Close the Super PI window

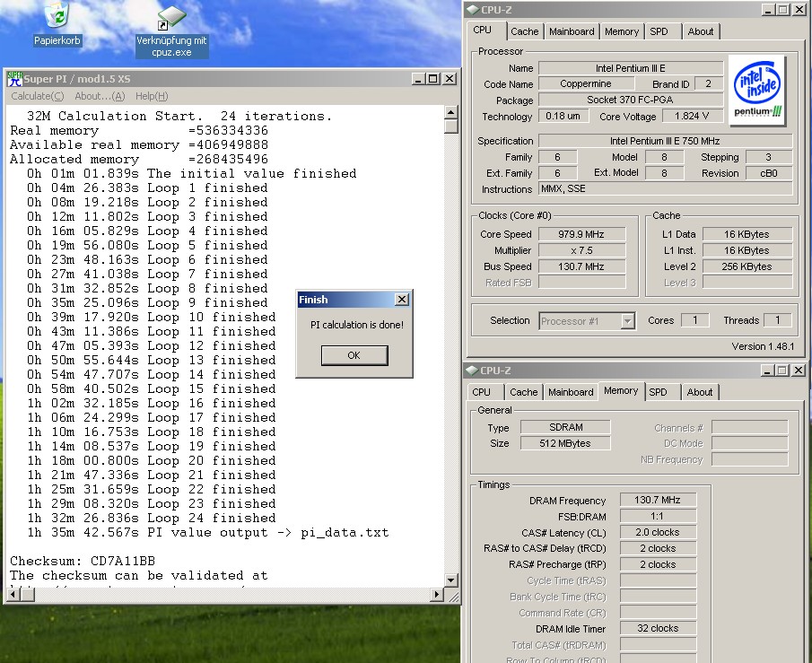(450, 79)
